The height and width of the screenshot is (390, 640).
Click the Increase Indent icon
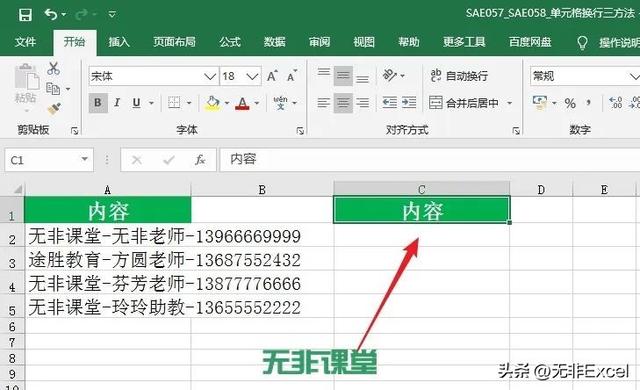pos(409,102)
